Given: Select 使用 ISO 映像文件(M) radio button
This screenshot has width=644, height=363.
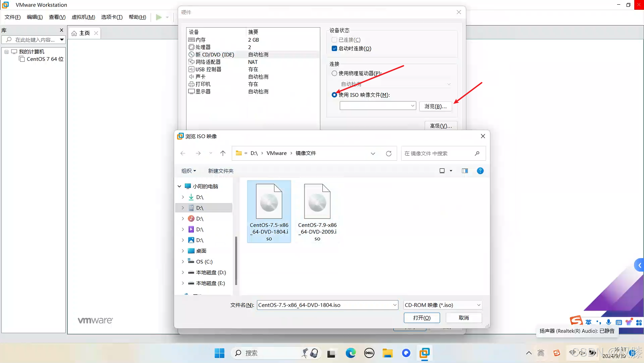Looking at the screenshot, I should (334, 95).
